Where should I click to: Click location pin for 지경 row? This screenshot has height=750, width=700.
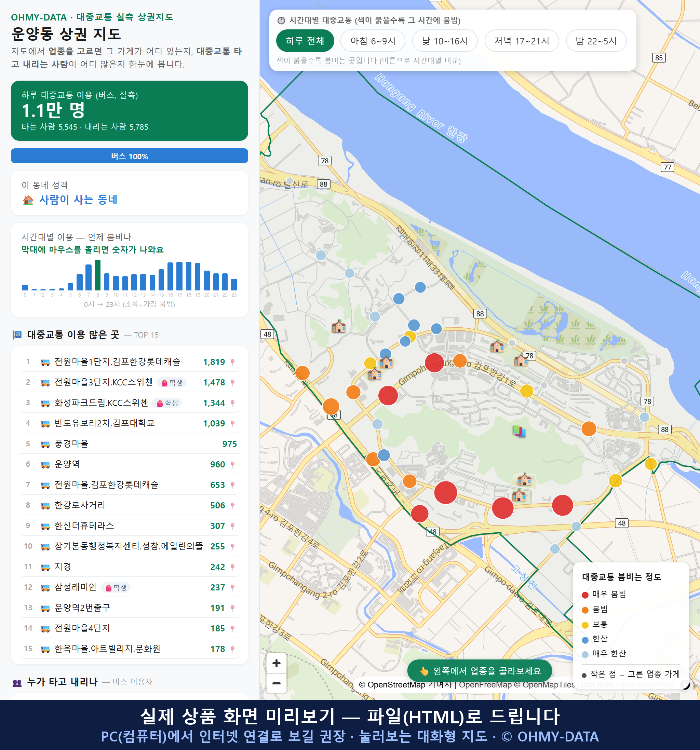tap(232, 567)
